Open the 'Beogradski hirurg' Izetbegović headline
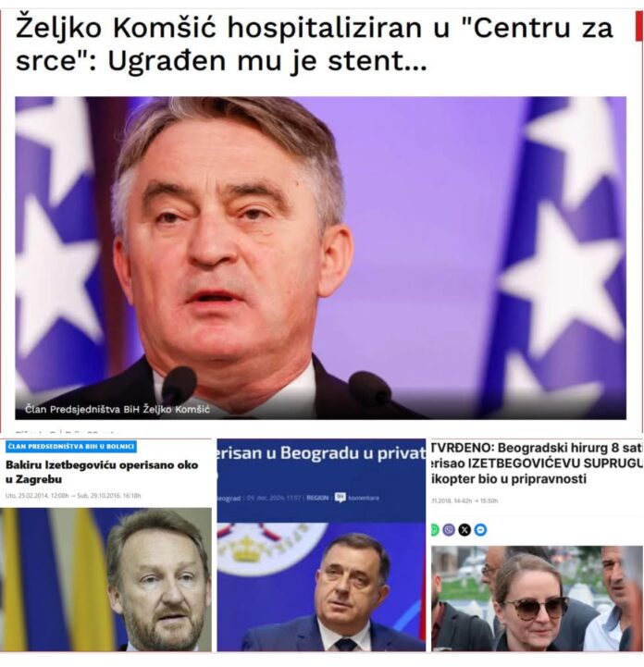 pos(537,463)
